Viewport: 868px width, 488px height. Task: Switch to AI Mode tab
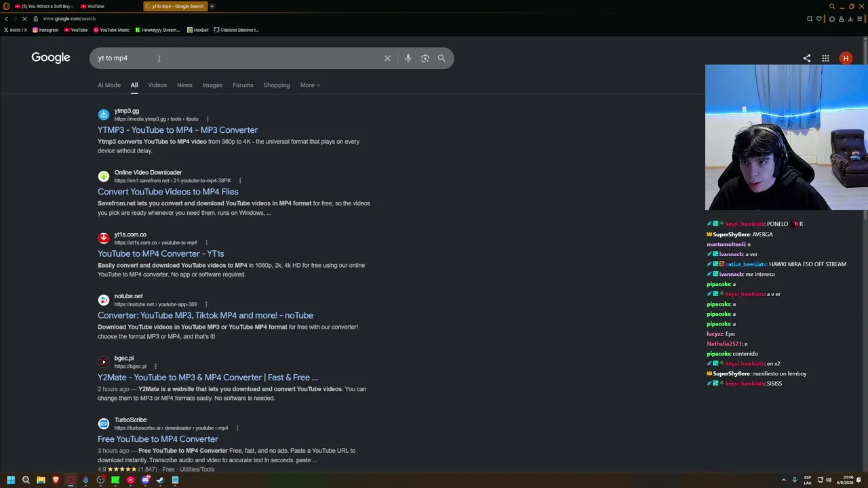109,85
